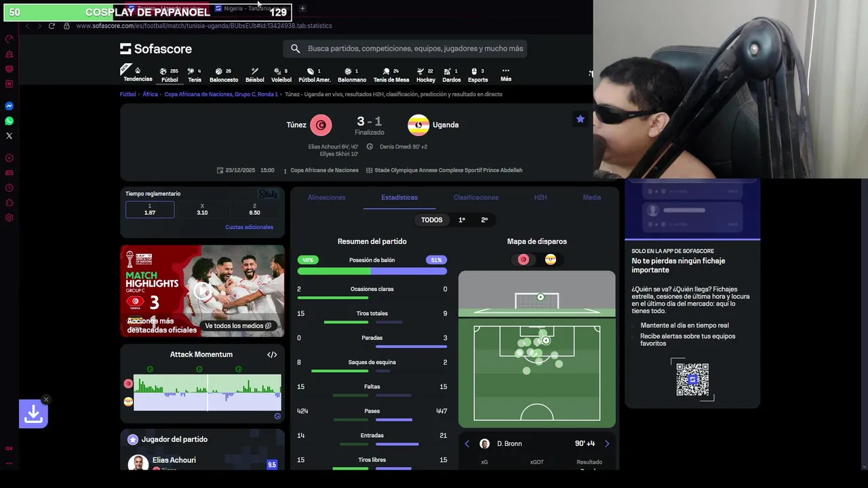Open browser sidebar history clock

(9, 188)
